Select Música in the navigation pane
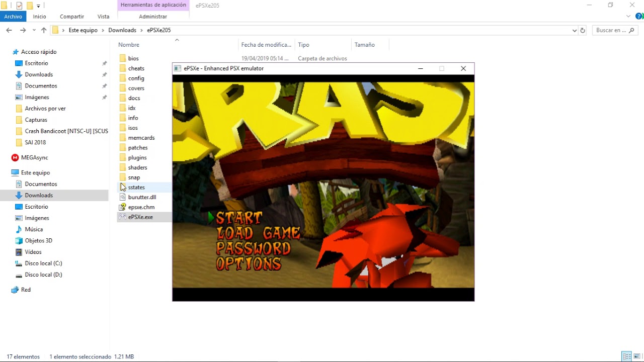The height and width of the screenshot is (362, 644). click(x=29, y=229)
